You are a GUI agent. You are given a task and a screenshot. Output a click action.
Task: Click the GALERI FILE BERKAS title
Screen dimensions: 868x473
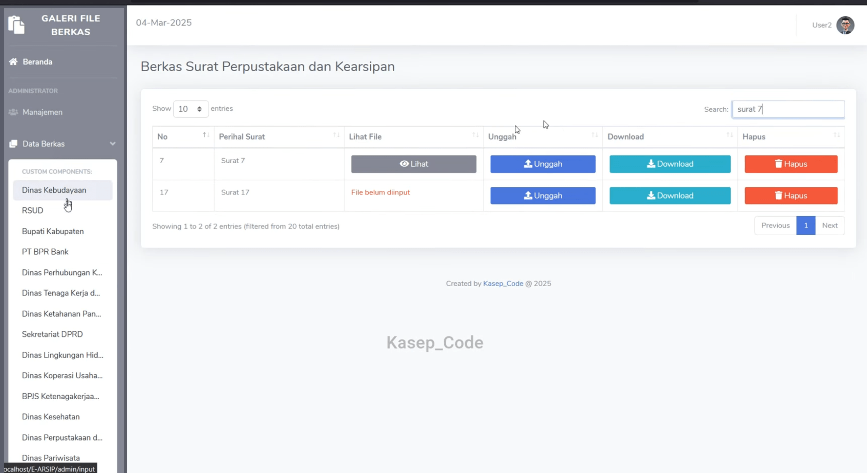click(71, 25)
